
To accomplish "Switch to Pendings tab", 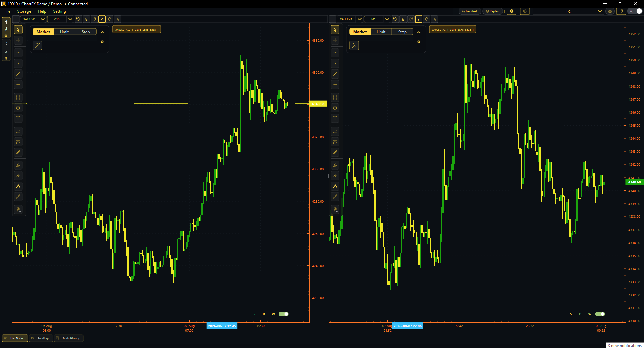I will point(41,338).
